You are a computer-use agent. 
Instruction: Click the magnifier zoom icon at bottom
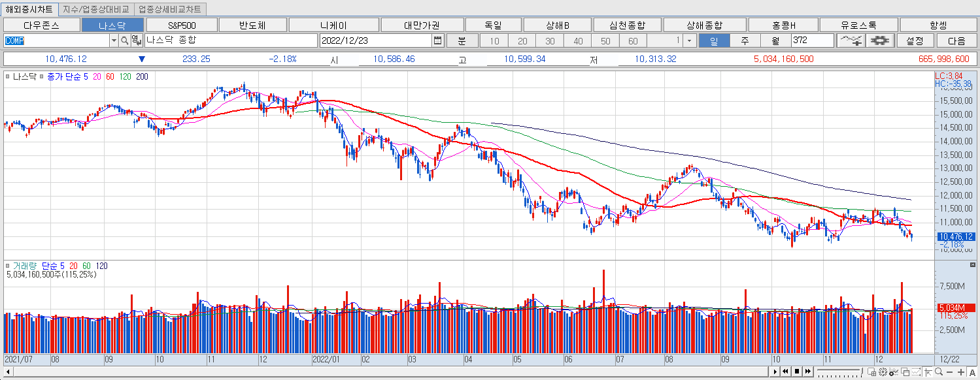pos(939,372)
